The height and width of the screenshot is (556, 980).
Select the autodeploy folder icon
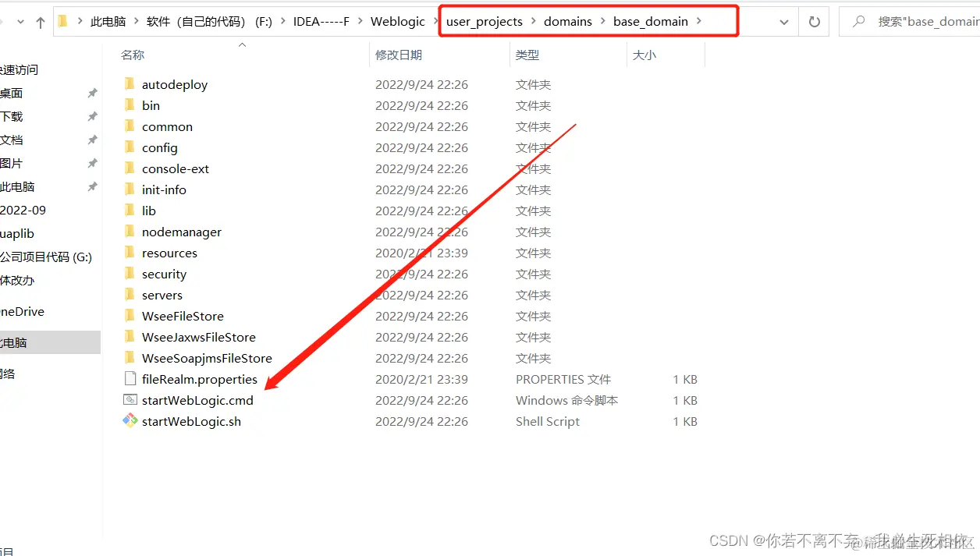point(130,84)
